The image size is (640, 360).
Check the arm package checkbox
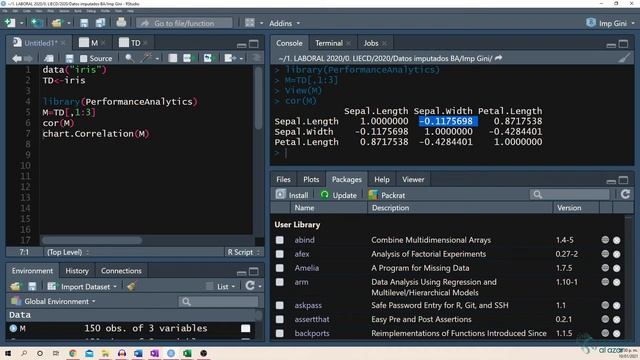pyautogui.click(x=280, y=282)
